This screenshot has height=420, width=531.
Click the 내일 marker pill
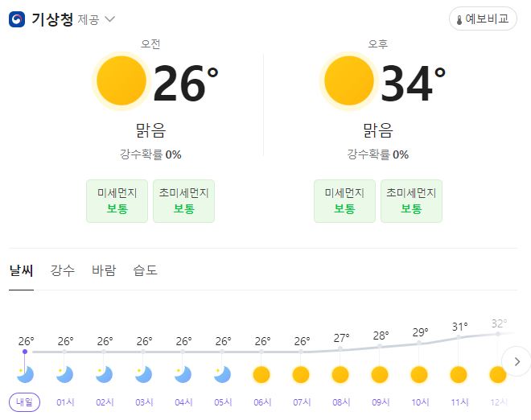click(x=24, y=402)
